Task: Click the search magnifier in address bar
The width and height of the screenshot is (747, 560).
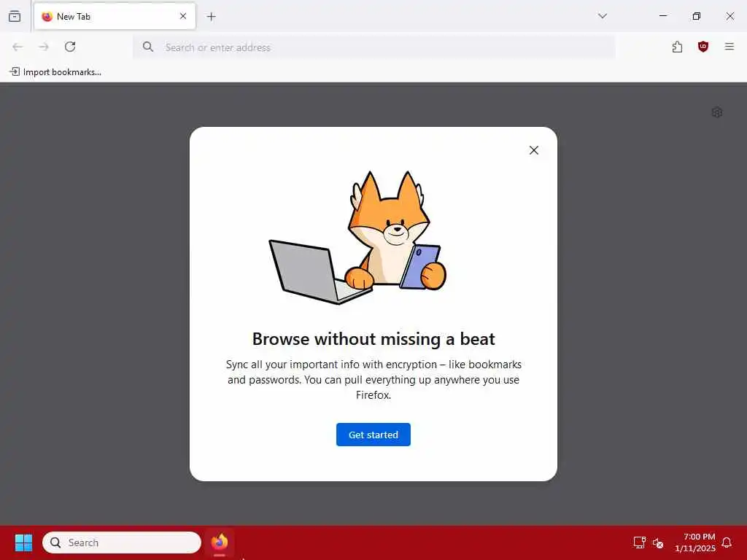Action: point(148,47)
